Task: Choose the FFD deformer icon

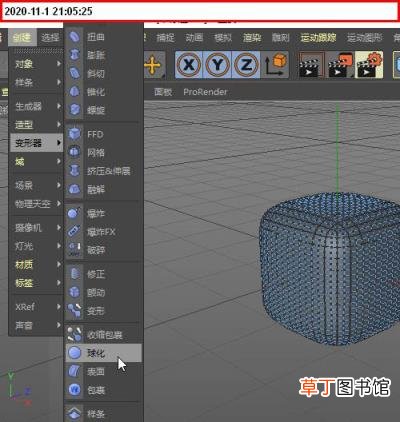Action: pos(74,134)
